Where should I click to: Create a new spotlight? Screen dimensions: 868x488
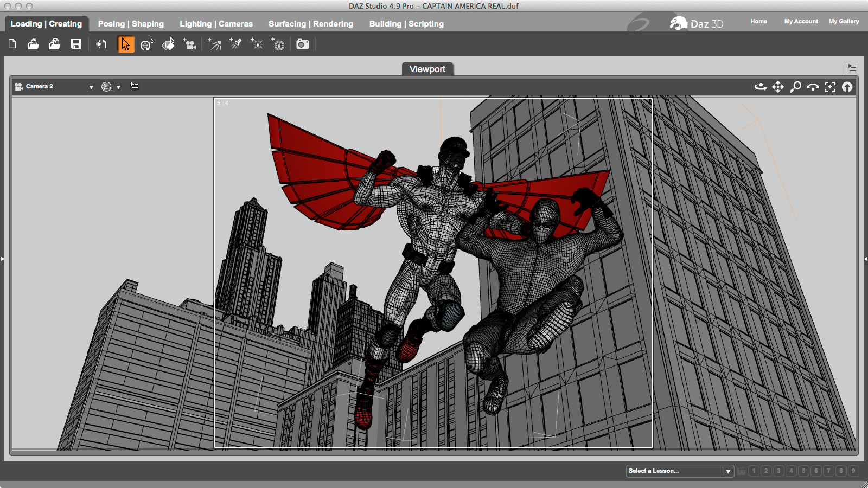click(235, 44)
